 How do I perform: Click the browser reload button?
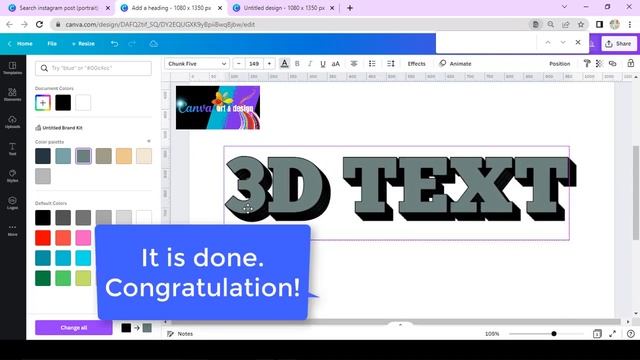pos(39,24)
